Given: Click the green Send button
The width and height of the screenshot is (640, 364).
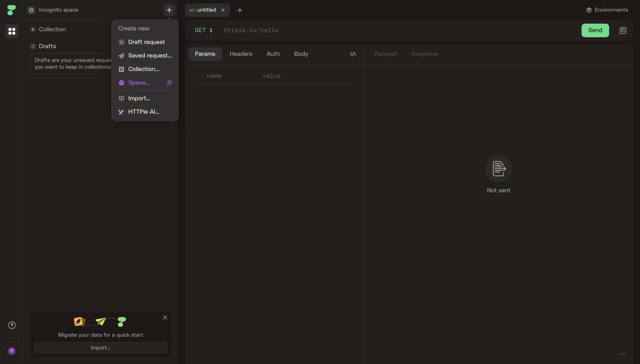Looking at the screenshot, I should (x=595, y=30).
